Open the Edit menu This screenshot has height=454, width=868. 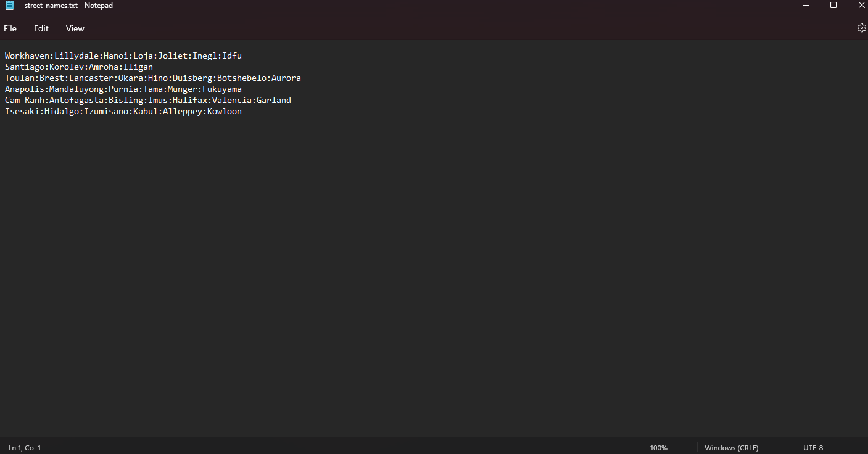point(41,28)
